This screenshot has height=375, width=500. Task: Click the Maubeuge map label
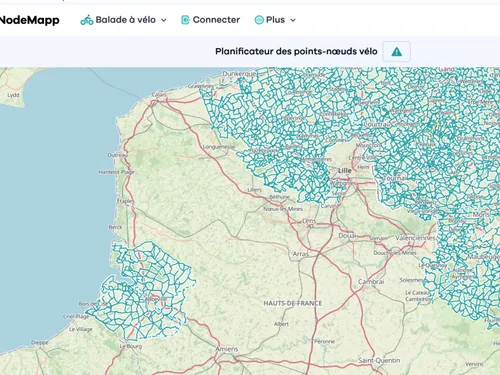coord(483,257)
